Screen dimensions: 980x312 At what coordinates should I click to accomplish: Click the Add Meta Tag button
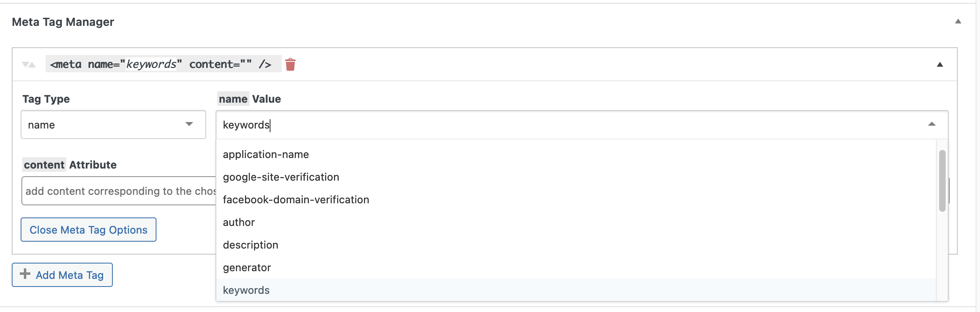coord(62,275)
